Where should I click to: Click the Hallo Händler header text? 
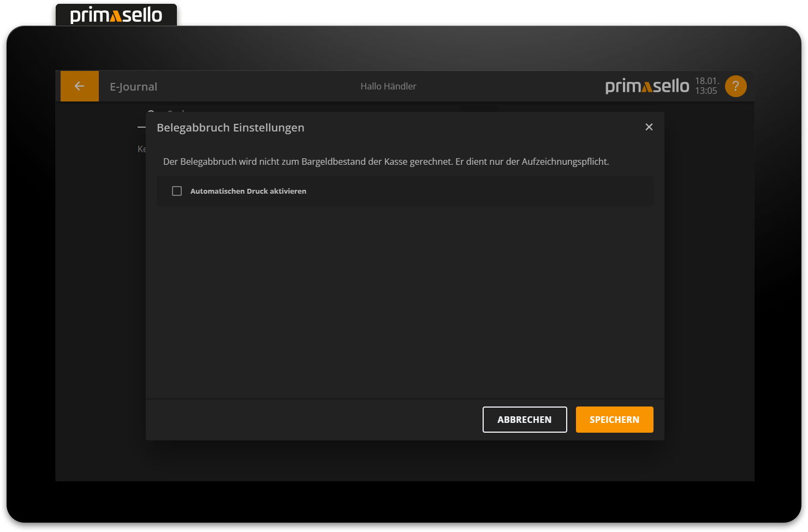click(388, 86)
